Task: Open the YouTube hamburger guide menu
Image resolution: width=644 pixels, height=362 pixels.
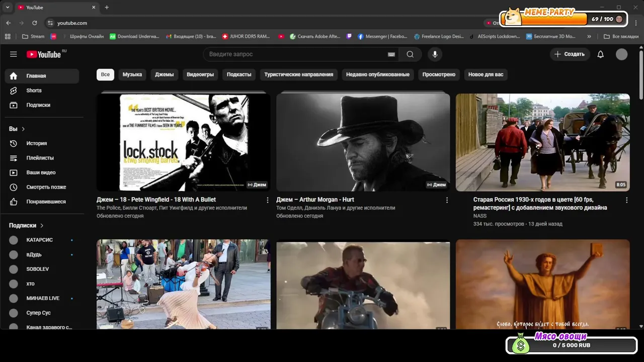Action: click(14, 54)
